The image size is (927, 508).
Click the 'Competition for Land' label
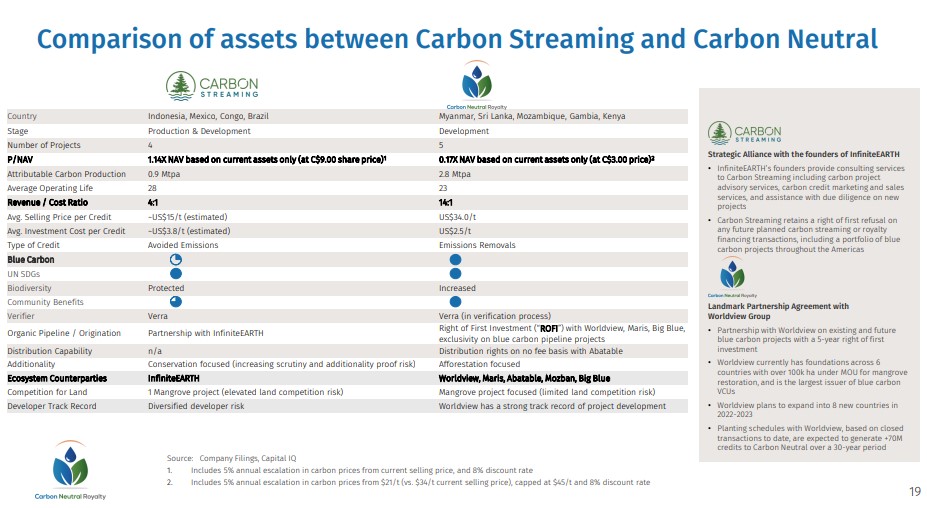click(x=47, y=392)
